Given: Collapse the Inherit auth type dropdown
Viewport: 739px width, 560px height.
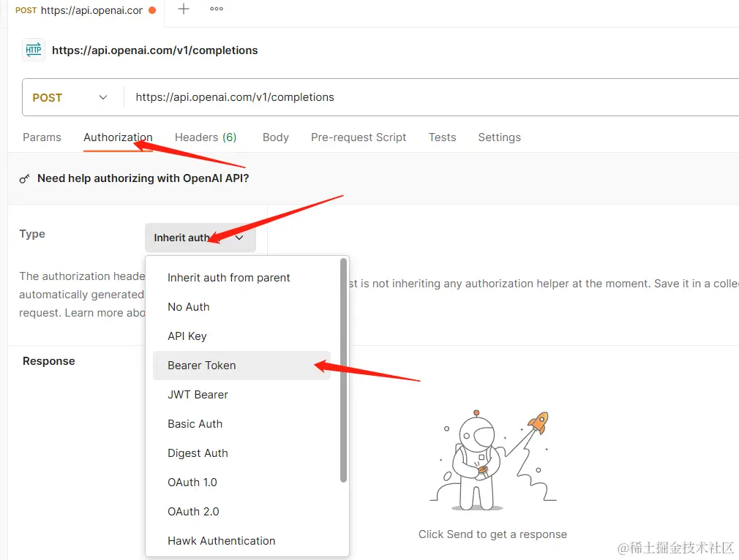Looking at the screenshot, I should (200, 238).
